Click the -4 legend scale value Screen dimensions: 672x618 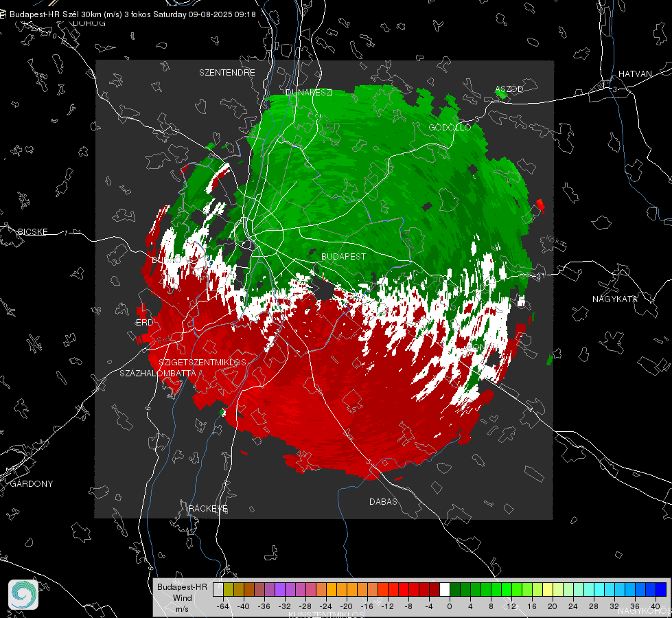click(429, 606)
